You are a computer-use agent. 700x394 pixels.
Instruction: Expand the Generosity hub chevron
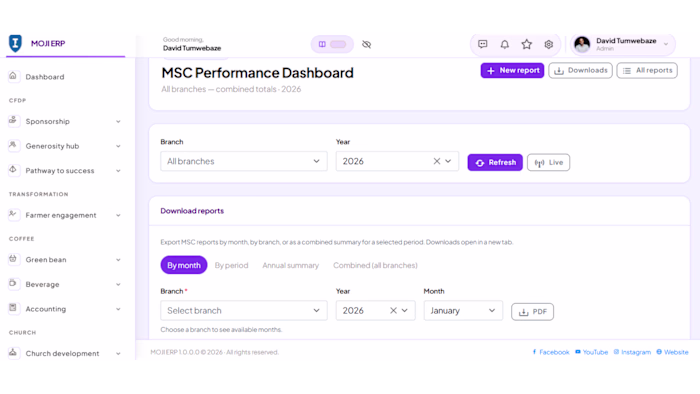(x=118, y=146)
